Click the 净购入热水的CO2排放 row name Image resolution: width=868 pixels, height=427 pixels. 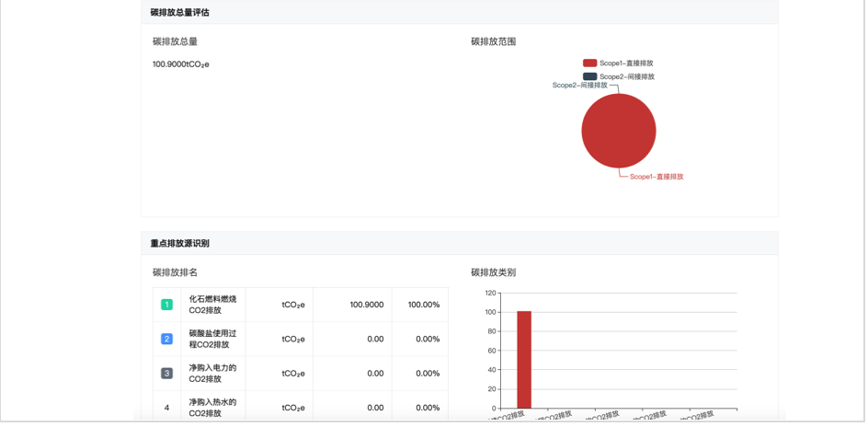click(x=212, y=408)
